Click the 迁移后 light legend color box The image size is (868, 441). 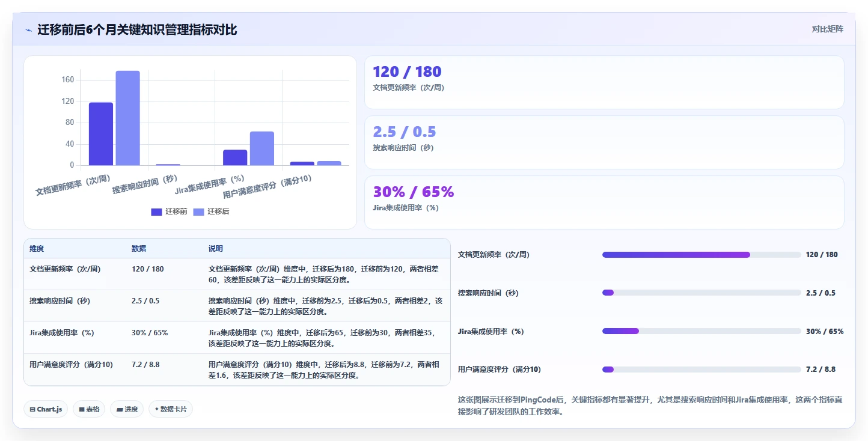(198, 211)
